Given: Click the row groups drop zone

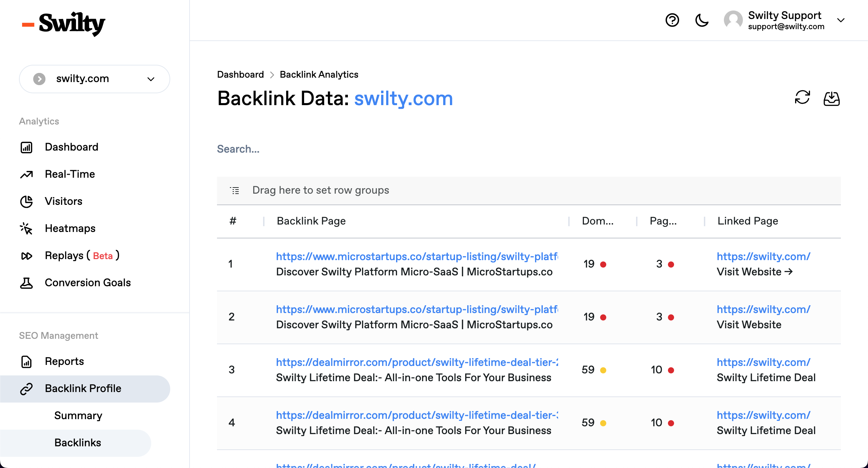Looking at the screenshot, I should tap(529, 191).
